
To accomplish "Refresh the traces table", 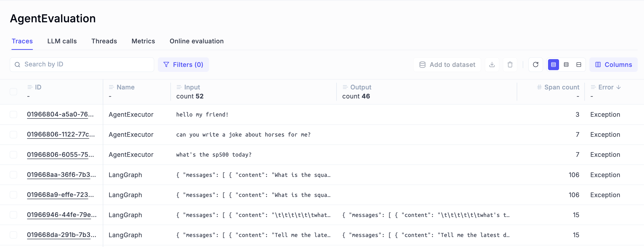I will click(535, 64).
